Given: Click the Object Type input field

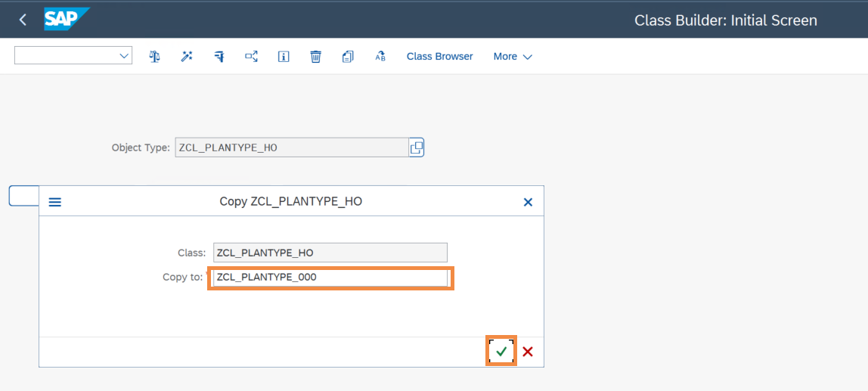Looking at the screenshot, I should click(x=291, y=147).
